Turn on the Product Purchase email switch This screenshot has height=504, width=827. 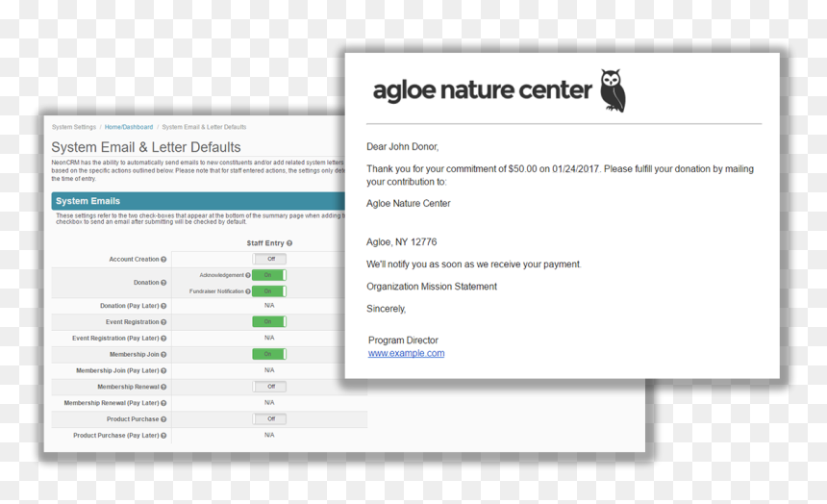(269, 419)
